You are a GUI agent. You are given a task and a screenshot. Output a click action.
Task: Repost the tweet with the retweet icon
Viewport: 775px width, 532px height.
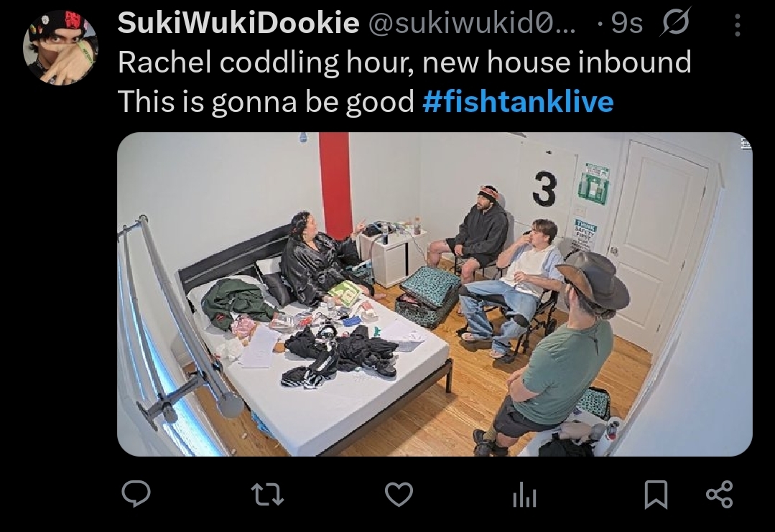coord(267,494)
